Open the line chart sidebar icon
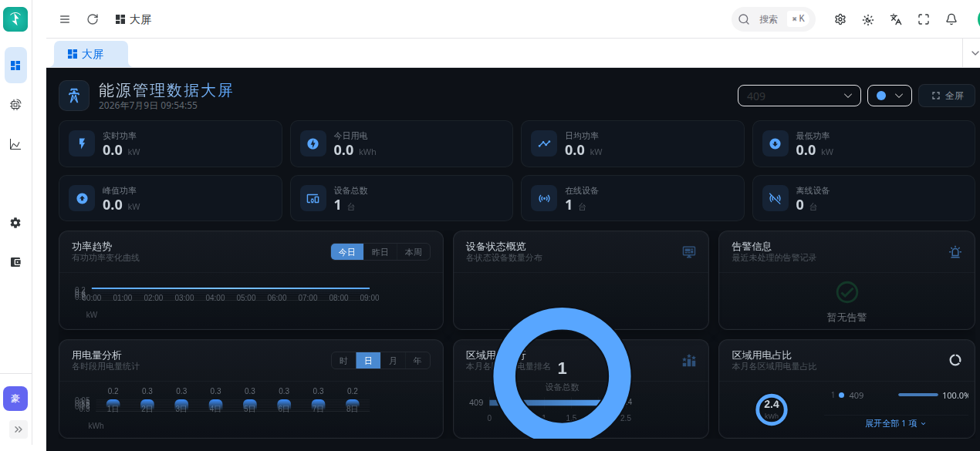Screen dimensions: 980x451 (15, 144)
